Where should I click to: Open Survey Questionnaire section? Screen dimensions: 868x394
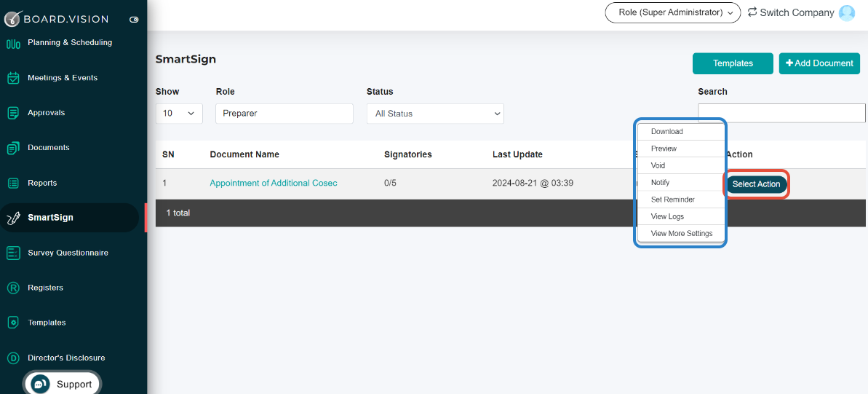68,253
